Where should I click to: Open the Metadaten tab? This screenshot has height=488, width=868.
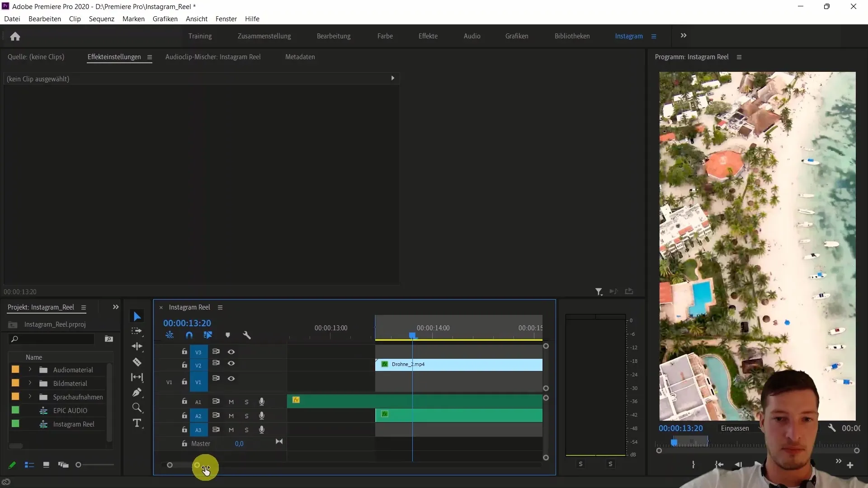point(300,57)
